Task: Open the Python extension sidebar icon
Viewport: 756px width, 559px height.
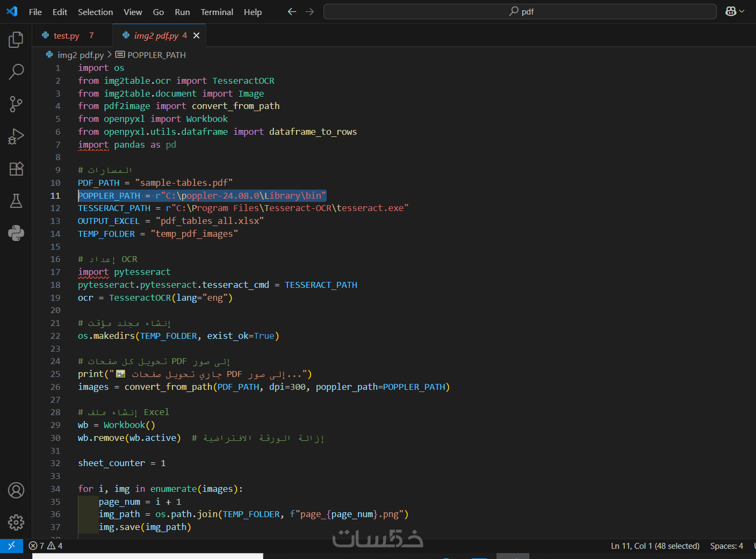Action: click(16, 233)
